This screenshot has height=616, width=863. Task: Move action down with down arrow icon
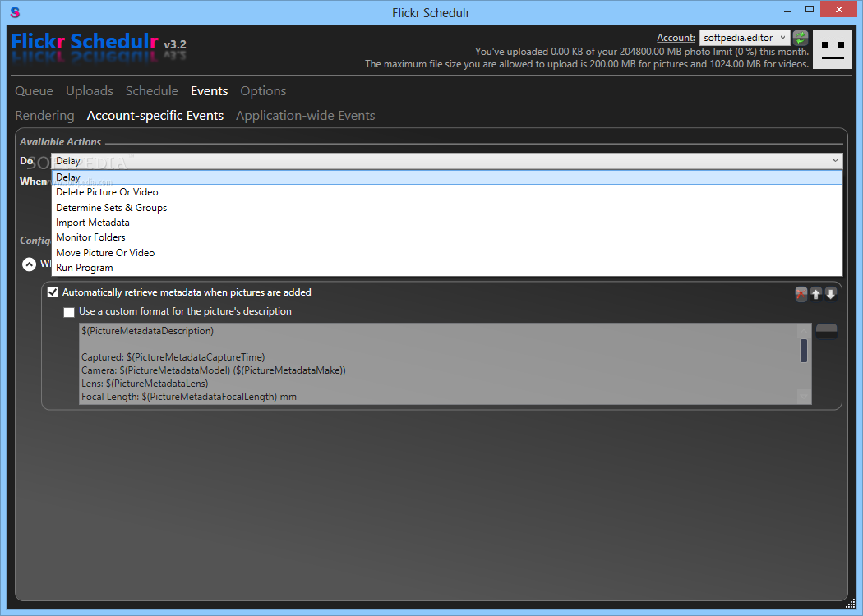point(830,294)
